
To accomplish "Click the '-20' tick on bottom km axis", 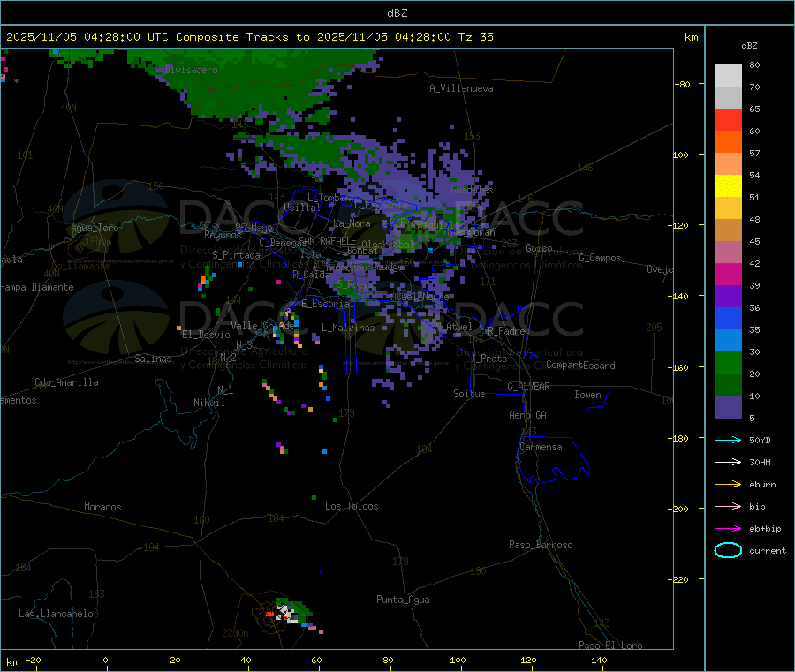I will pyautogui.click(x=34, y=660).
